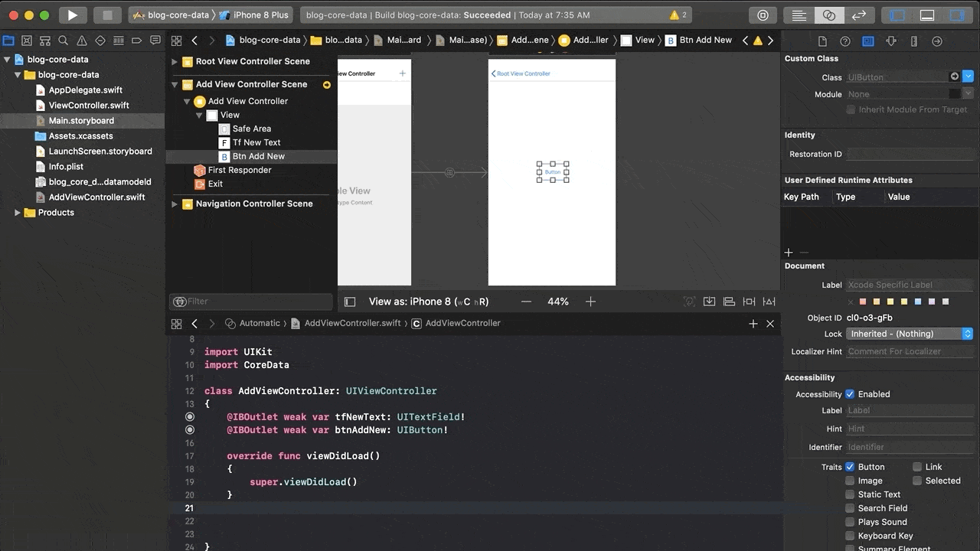Click the Embed In stack button

[x=710, y=302]
